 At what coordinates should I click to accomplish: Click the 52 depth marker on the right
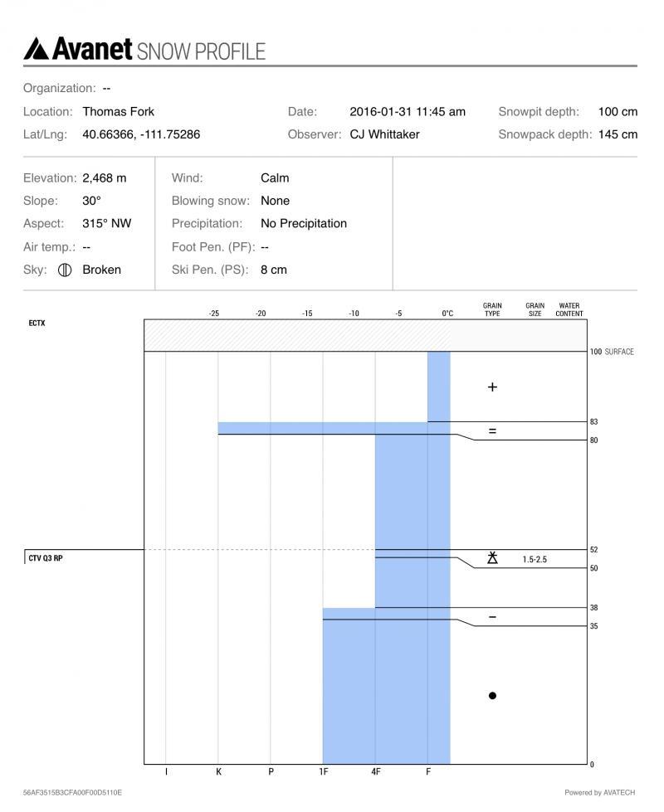[593, 550]
